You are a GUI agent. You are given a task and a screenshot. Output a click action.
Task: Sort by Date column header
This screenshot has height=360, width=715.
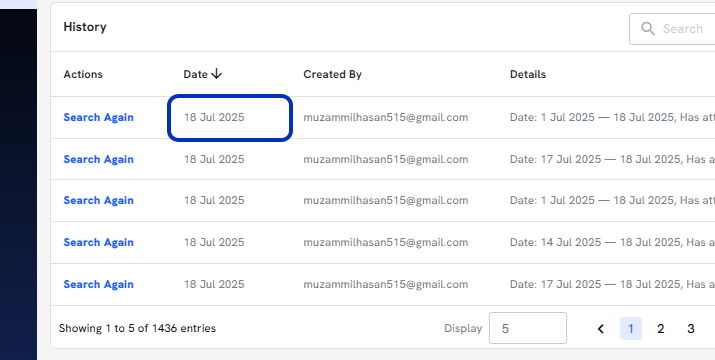tap(196, 74)
